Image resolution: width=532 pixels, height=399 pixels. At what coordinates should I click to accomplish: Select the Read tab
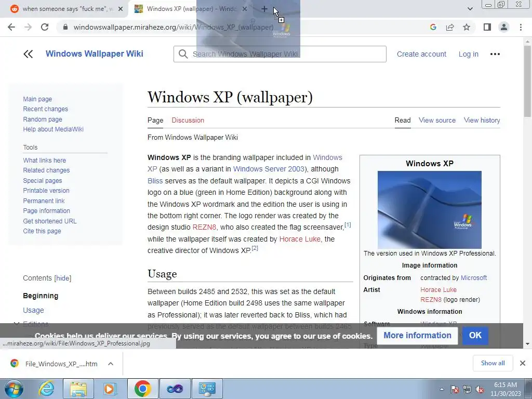(403, 121)
